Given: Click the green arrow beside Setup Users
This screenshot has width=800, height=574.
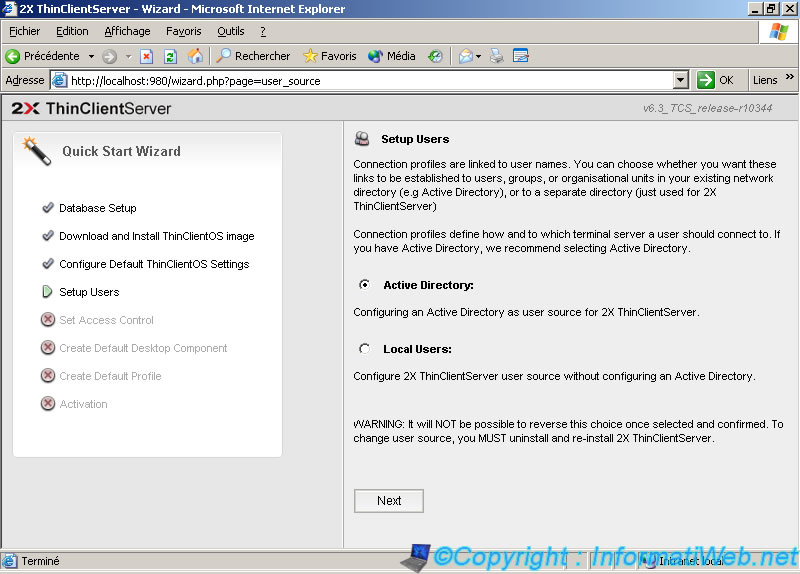Looking at the screenshot, I should coord(47,291).
